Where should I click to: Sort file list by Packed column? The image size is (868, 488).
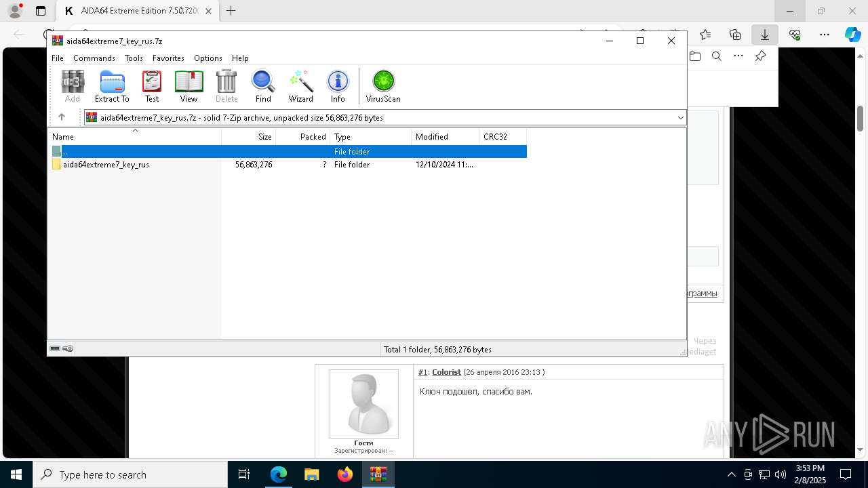pos(302,137)
